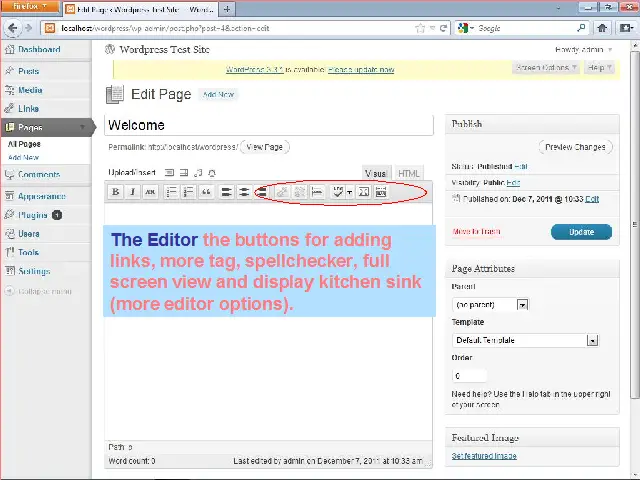
Task: Open Users in the sidebar
Action: [29, 234]
